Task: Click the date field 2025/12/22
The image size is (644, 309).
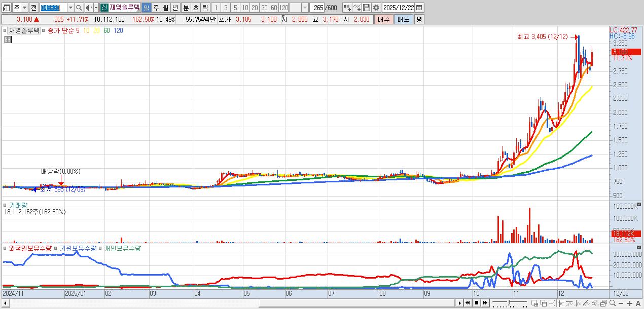Action: pyautogui.click(x=399, y=8)
